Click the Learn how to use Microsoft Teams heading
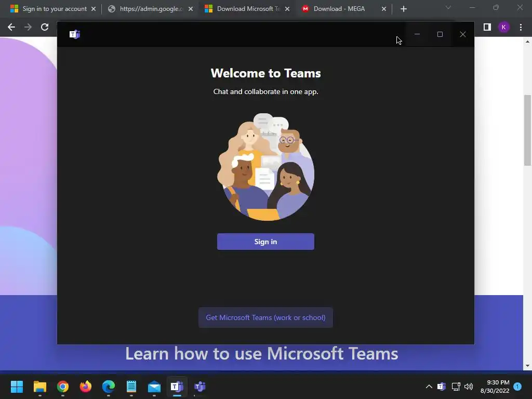This screenshot has width=532, height=399. coord(262,353)
